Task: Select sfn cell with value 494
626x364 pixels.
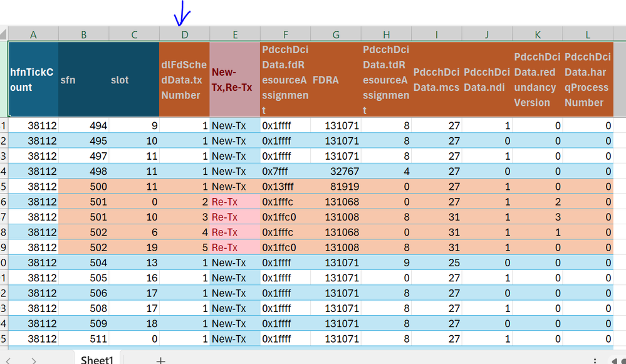Action: [x=83, y=126]
